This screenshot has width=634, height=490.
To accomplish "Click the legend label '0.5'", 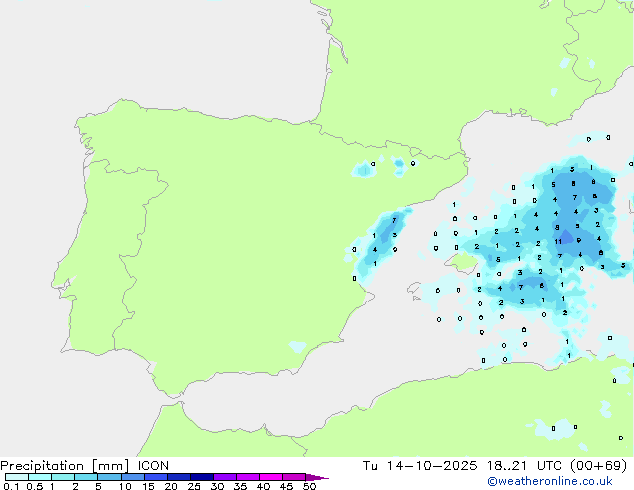I will tap(35, 486).
